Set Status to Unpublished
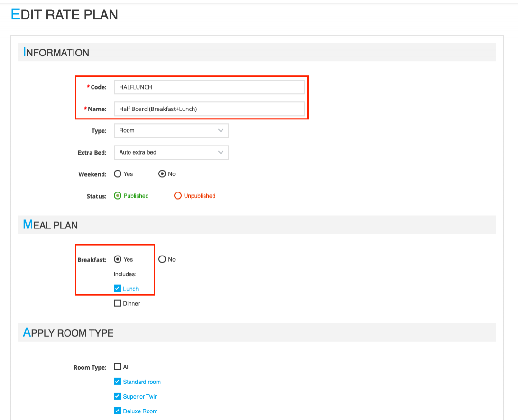The height and width of the screenshot is (420, 518). (x=178, y=196)
